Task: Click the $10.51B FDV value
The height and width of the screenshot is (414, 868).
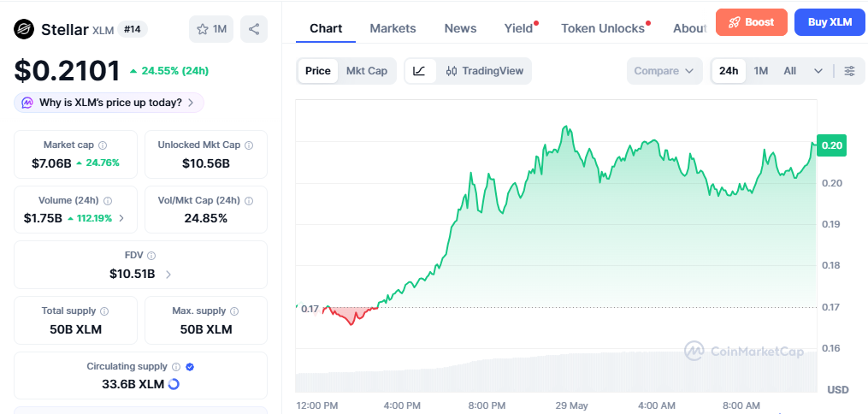Action: point(133,274)
